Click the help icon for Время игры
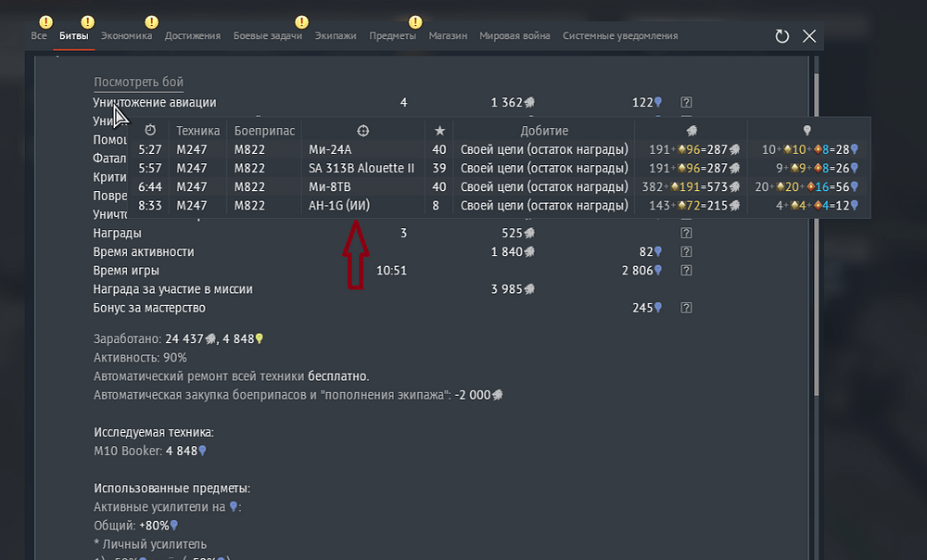This screenshot has width=927, height=560. 686,271
